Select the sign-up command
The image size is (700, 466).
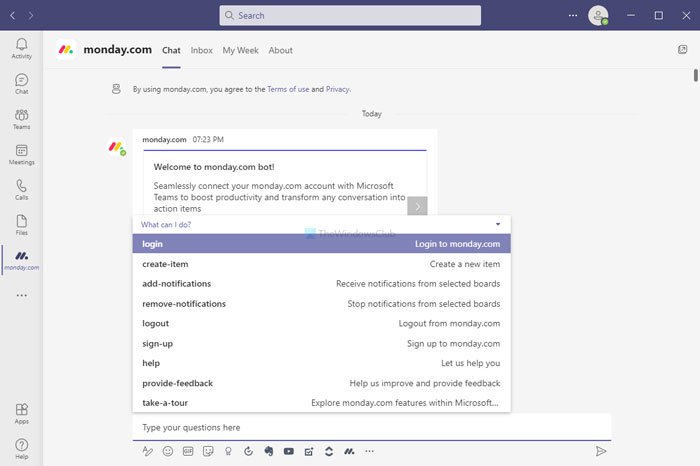(321, 343)
